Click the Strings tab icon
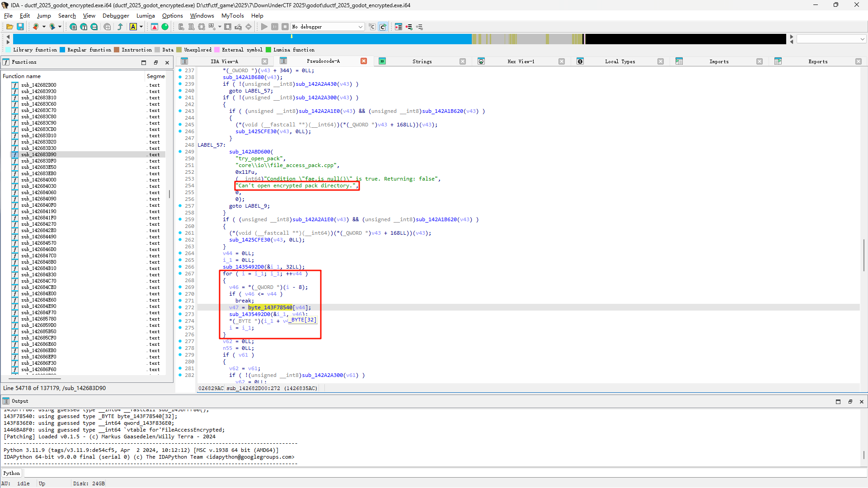Viewport: 868px width, 488px height. pyautogui.click(x=382, y=61)
